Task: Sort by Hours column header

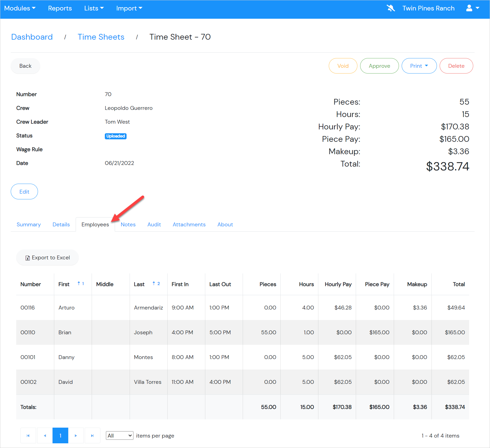Action: pyautogui.click(x=306, y=284)
